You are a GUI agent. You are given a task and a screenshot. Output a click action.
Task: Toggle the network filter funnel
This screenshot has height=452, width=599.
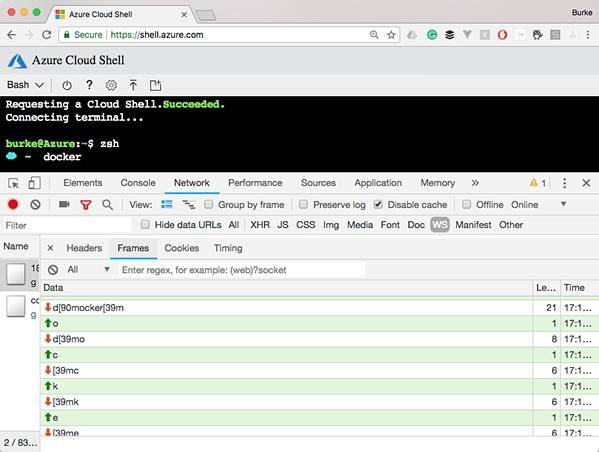[86, 205]
